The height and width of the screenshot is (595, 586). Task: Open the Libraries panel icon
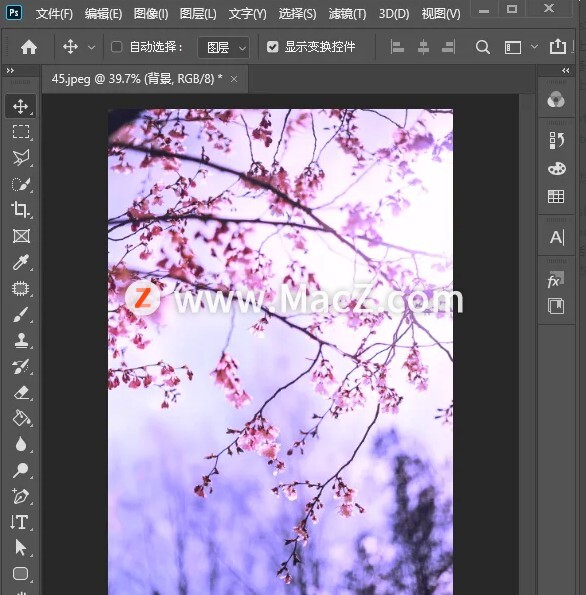[556, 306]
